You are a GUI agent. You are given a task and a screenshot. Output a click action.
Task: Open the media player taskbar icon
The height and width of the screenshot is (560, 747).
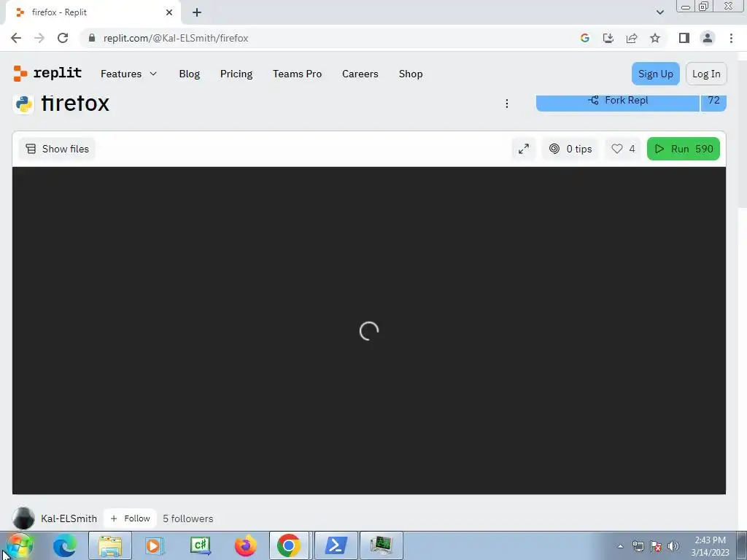(154, 545)
